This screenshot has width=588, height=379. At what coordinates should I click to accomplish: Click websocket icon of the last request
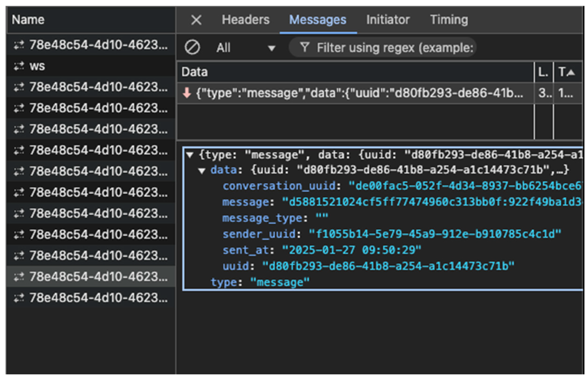tap(19, 298)
